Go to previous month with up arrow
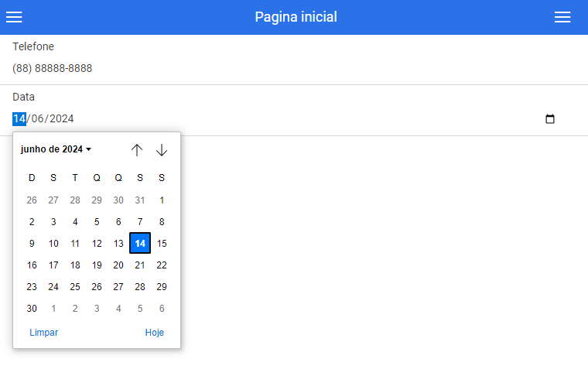This screenshot has height=376, width=588. (137, 150)
